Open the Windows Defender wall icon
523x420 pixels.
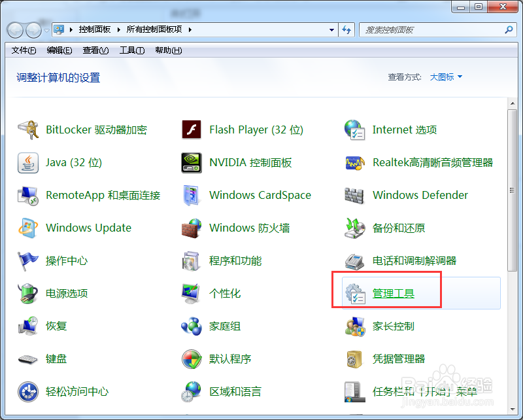tap(354, 196)
